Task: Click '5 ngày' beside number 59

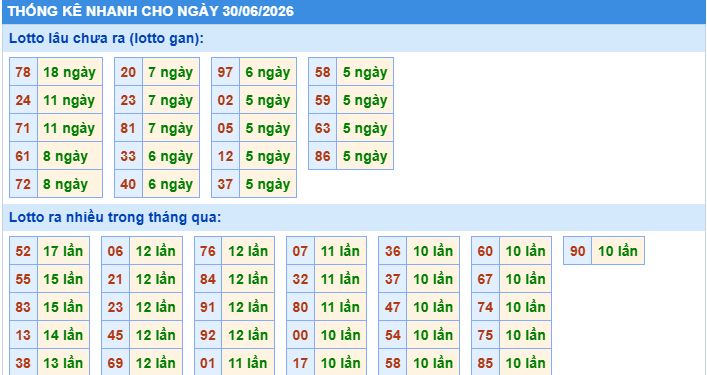Action: 365,101
